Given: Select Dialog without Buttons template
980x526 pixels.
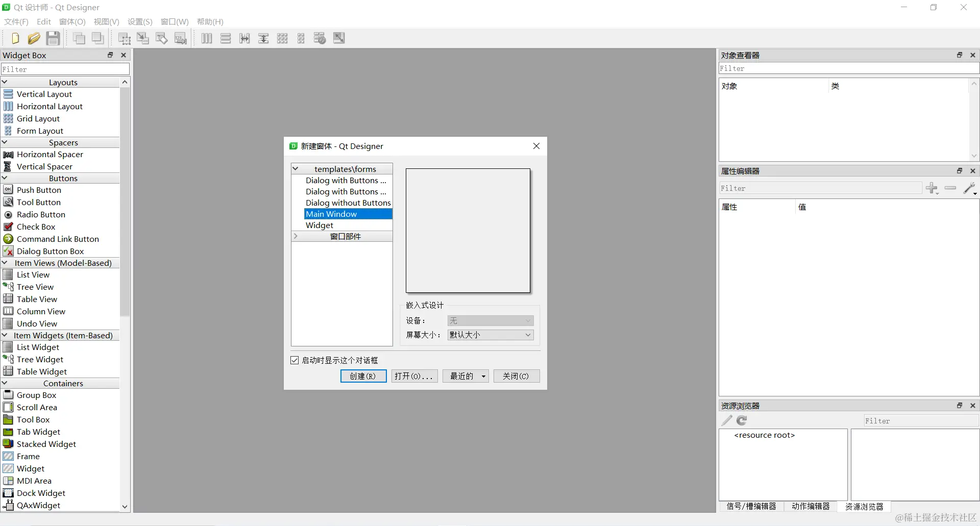Looking at the screenshot, I should click(x=348, y=203).
